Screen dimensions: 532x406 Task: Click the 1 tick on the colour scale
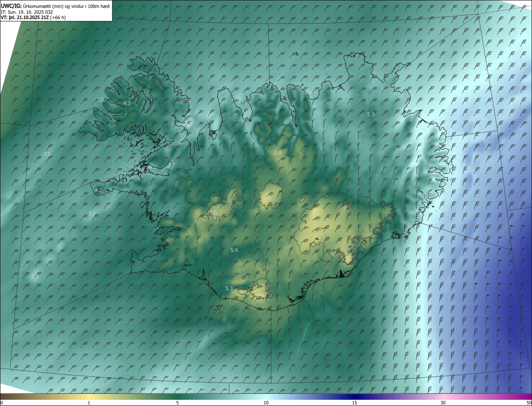point(89,403)
